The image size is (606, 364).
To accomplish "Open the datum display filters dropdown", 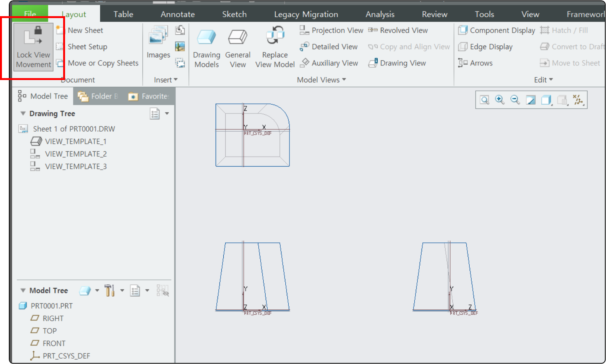I will (x=578, y=100).
